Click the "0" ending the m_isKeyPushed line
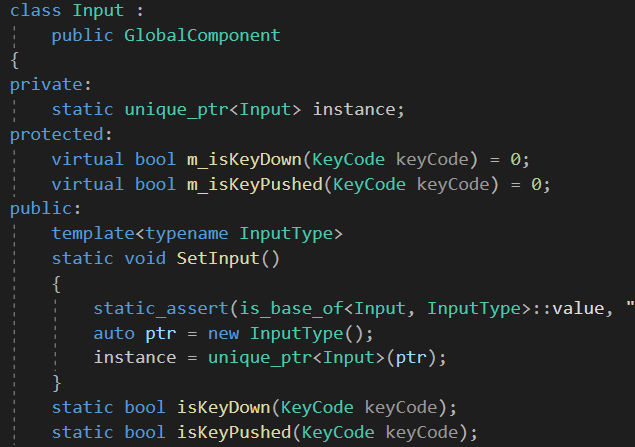This screenshot has width=635, height=447. pos(536,185)
